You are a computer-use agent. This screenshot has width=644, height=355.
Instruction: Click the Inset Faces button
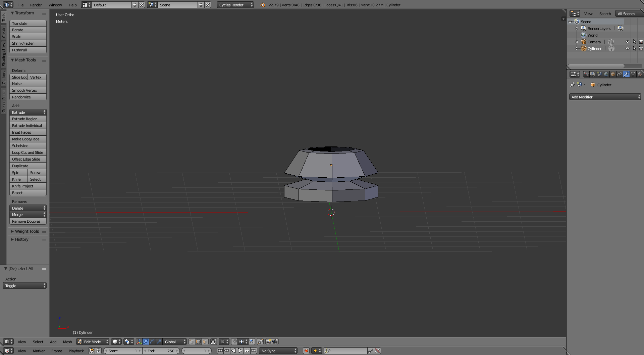point(28,132)
